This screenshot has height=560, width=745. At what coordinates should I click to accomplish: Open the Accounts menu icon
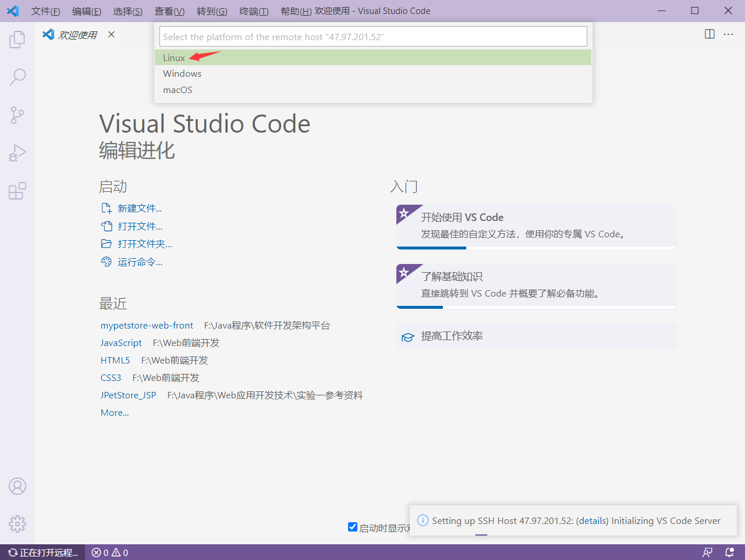(x=17, y=486)
